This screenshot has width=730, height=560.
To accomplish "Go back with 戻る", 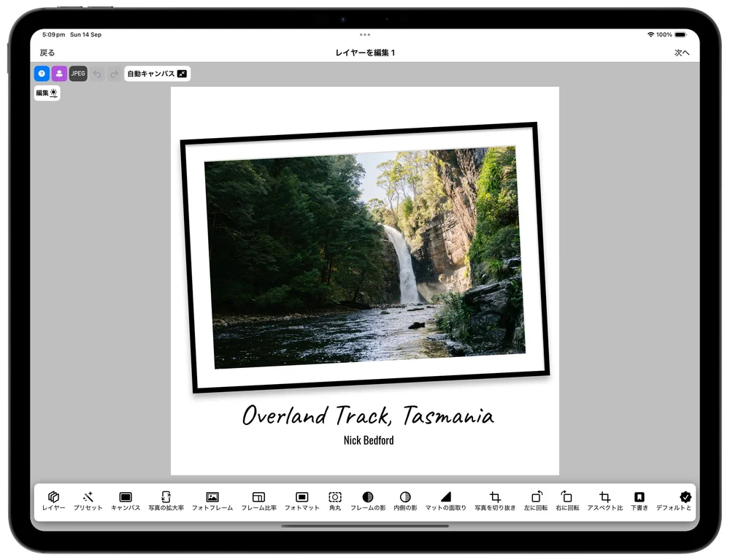I will (x=47, y=53).
